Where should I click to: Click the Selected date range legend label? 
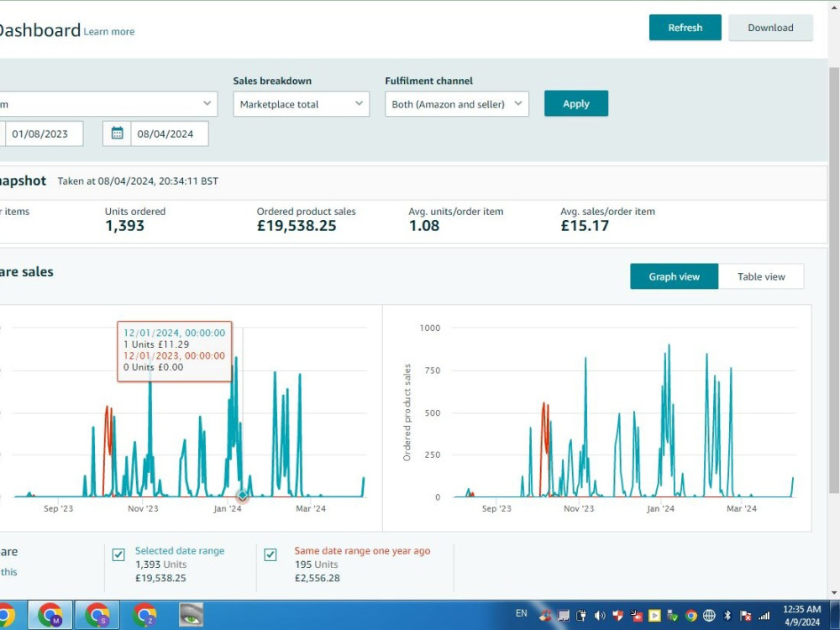point(180,551)
